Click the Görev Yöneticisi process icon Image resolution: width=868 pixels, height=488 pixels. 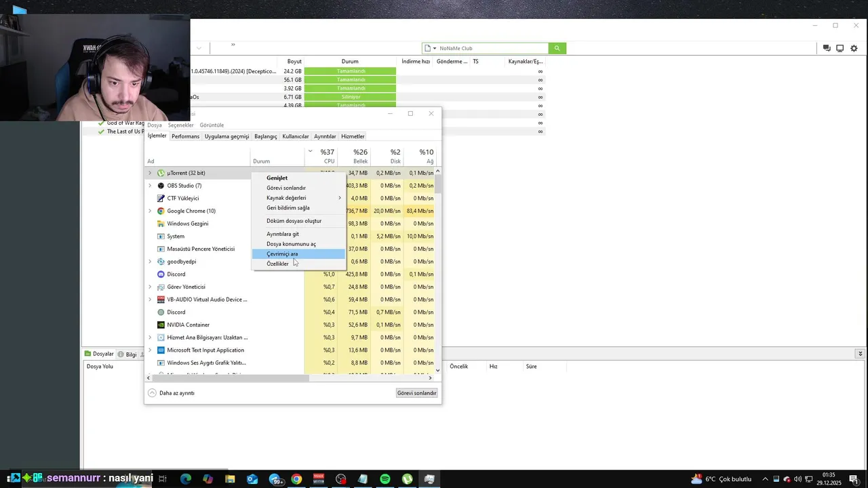click(161, 287)
